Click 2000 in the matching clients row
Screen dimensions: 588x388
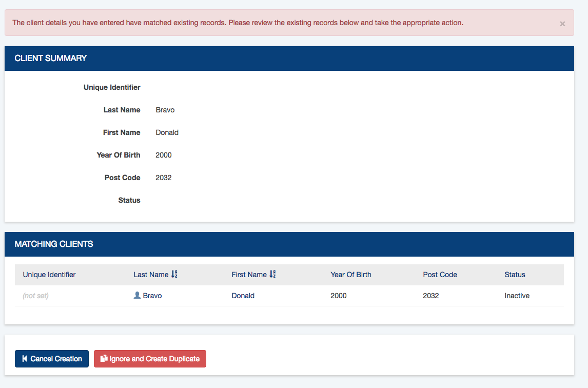(x=339, y=296)
